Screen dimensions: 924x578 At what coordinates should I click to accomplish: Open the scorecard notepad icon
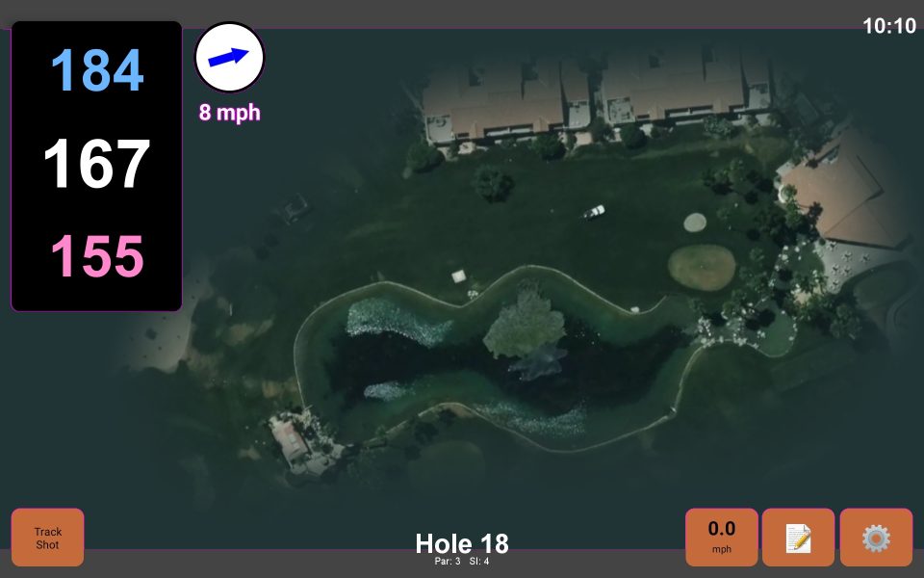[x=799, y=538]
